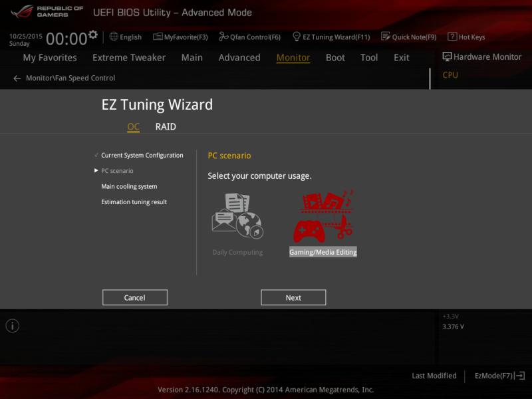Viewport: 532px width, 399px height.
Task: Open the Boot menu tab
Action: click(x=335, y=57)
